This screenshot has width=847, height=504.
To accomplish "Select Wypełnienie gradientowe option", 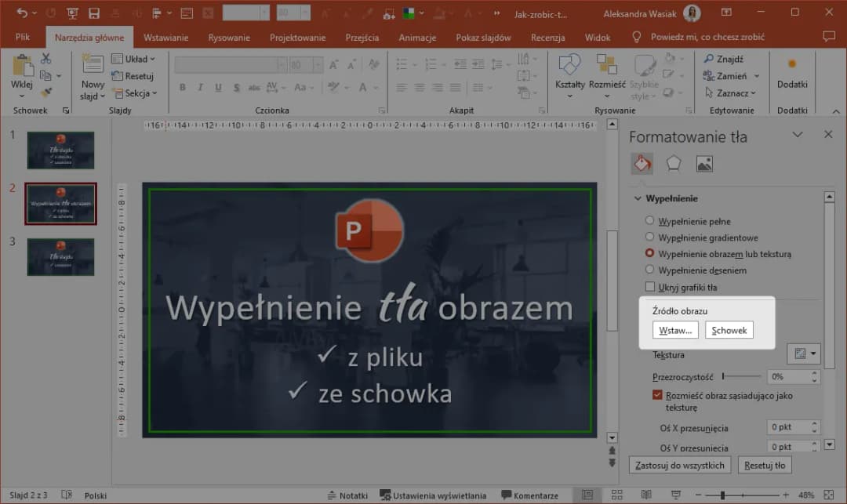I will (x=649, y=237).
